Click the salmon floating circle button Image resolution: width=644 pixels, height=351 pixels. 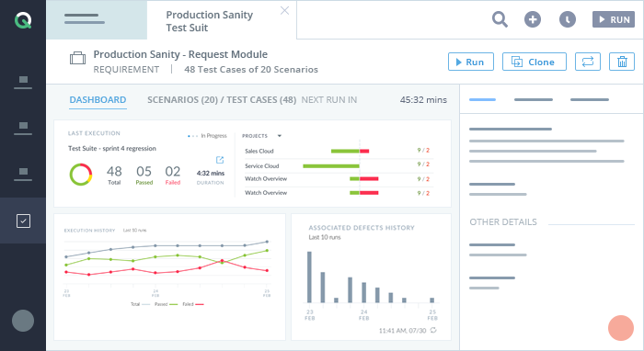pos(621,328)
